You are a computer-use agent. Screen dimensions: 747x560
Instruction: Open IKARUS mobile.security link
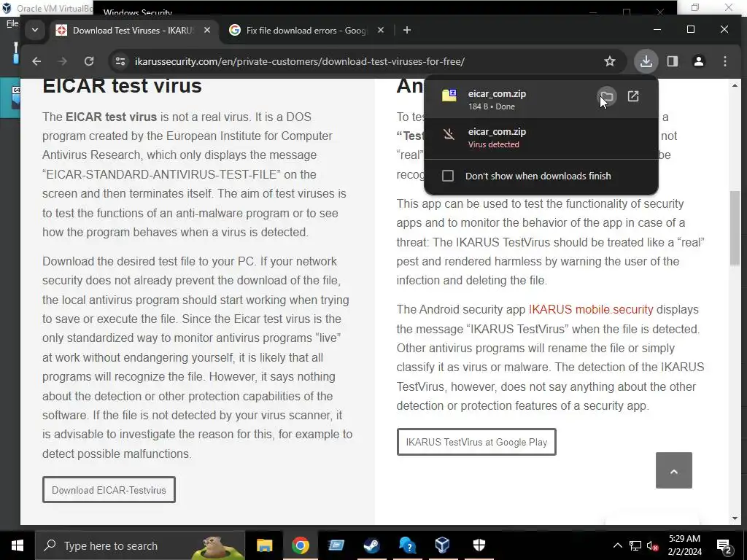pyautogui.click(x=591, y=309)
